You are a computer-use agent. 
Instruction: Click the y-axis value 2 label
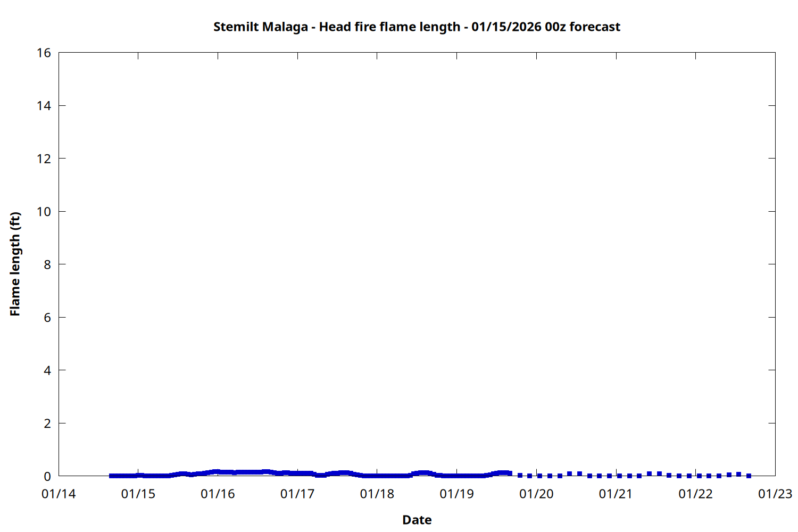coord(47,423)
